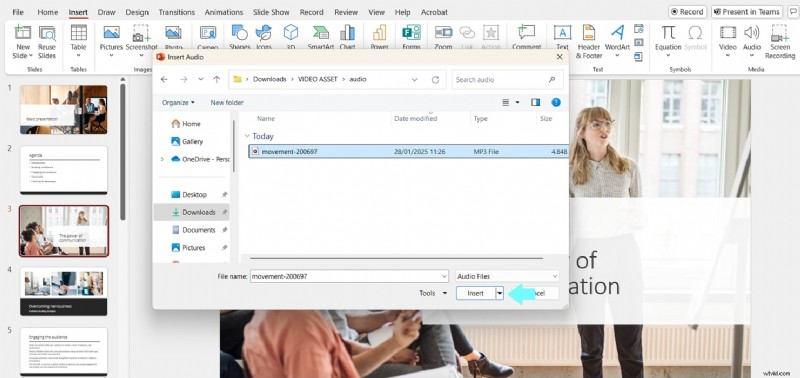Viewport: 800px width, 378px height.
Task: Go up one folder level in dialog
Action: 216,80
